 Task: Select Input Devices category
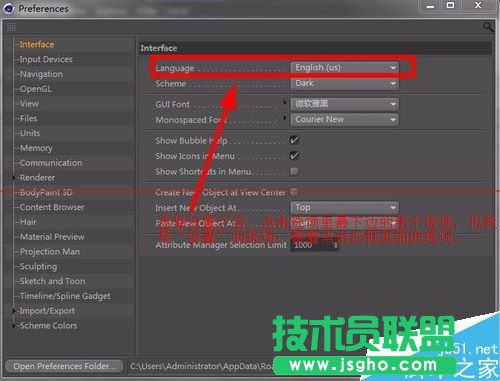point(46,59)
